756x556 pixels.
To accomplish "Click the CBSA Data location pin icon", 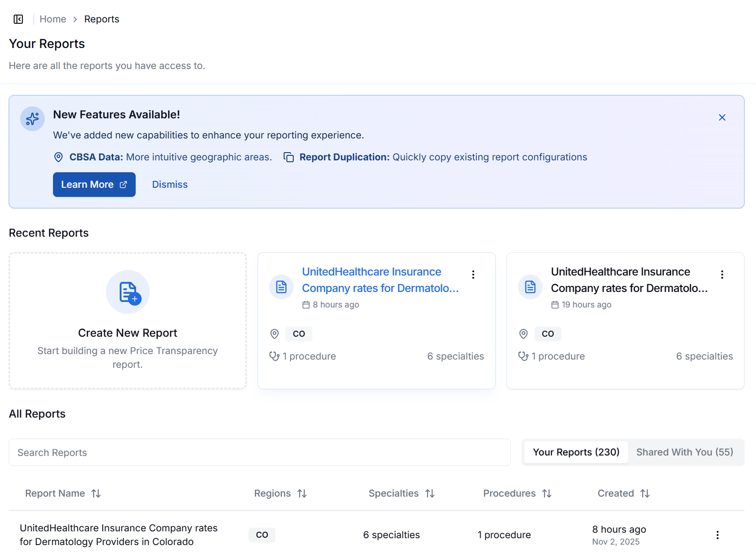I will (58, 157).
